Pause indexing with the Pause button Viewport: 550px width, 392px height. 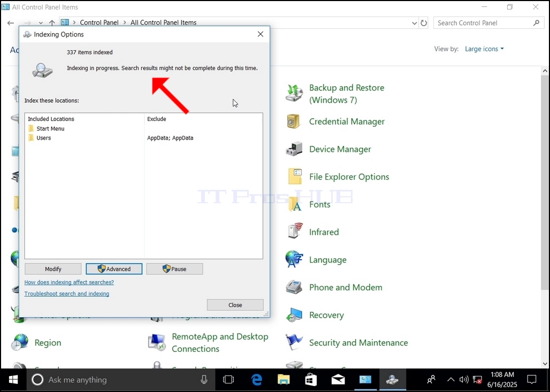[174, 269]
